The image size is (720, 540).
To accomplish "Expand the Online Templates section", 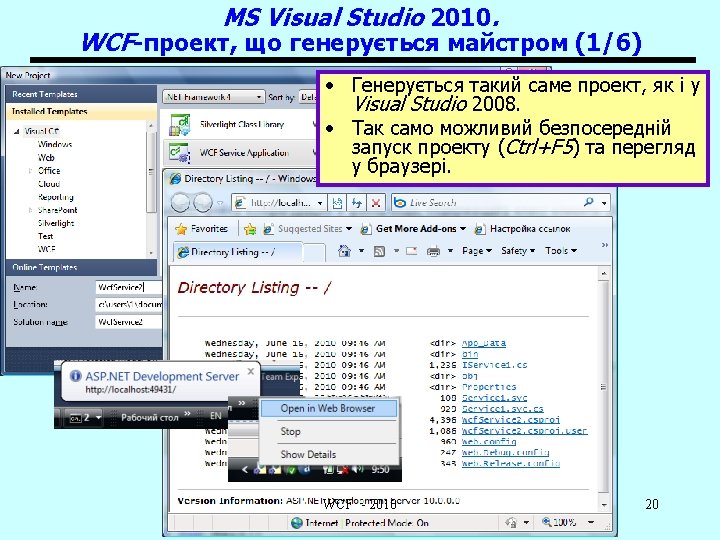I will point(82,267).
